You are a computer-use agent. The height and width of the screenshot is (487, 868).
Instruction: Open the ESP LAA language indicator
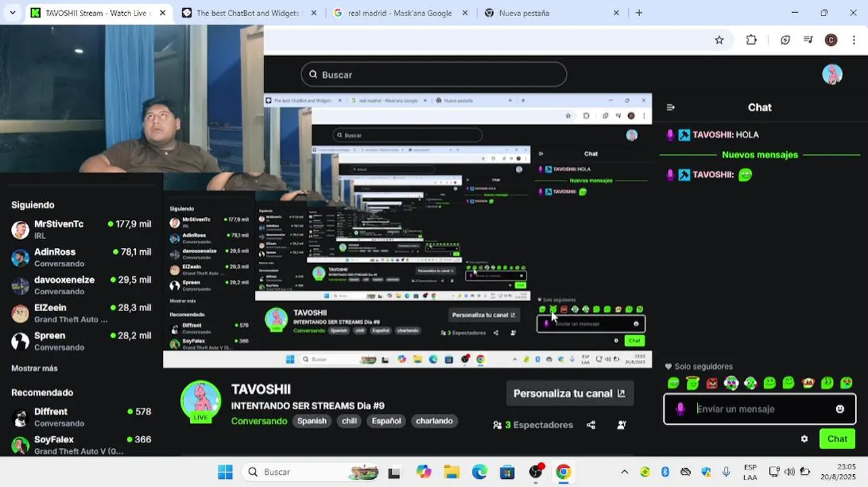click(750, 472)
